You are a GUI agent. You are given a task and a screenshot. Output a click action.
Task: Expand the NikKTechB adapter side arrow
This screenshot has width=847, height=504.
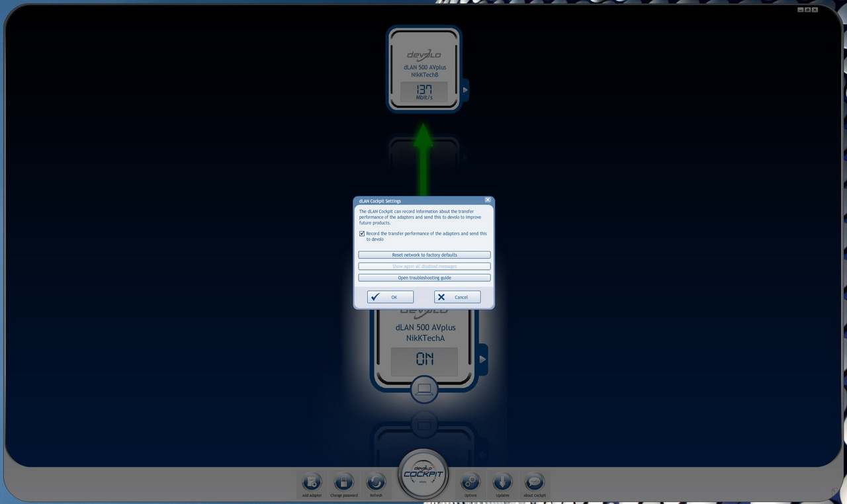click(x=465, y=89)
